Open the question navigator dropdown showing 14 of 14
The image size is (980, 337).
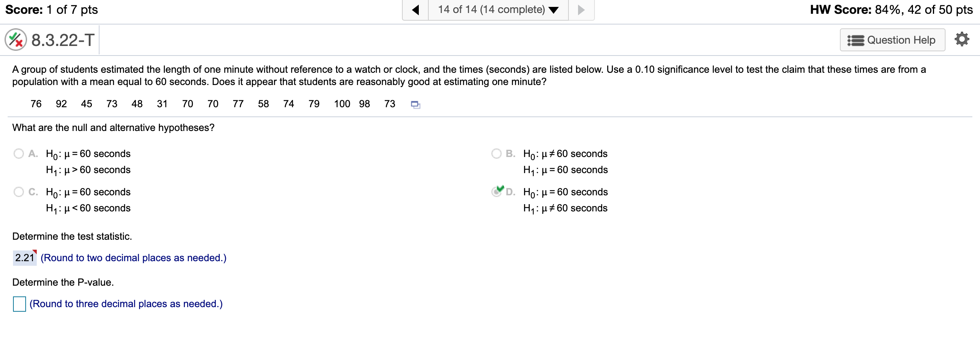(497, 10)
